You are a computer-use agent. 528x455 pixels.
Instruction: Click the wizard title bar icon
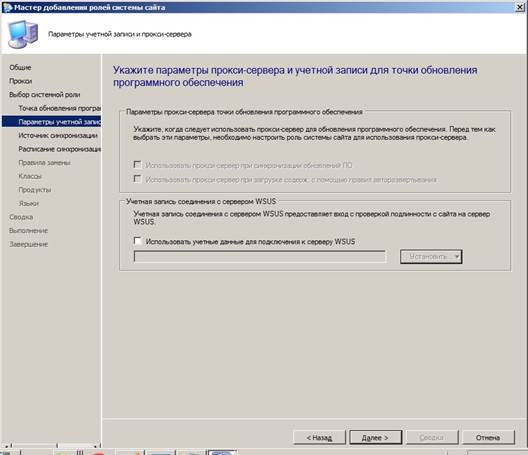click(x=7, y=7)
